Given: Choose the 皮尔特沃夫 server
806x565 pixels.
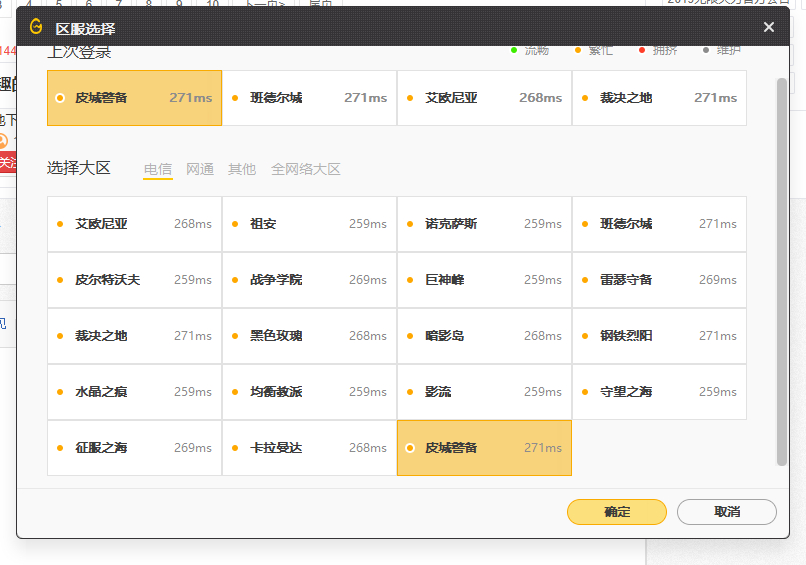Looking at the screenshot, I should tap(135, 280).
